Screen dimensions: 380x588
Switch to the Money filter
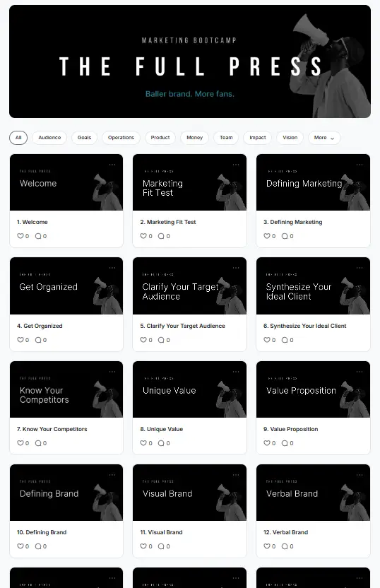coord(194,138)
